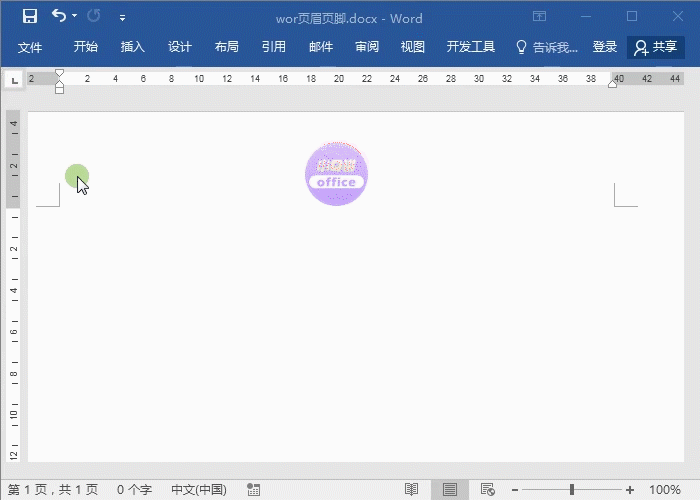Zoom out with the minus button
This screenshot has height=500, width=700.
[x=515, y=490]
